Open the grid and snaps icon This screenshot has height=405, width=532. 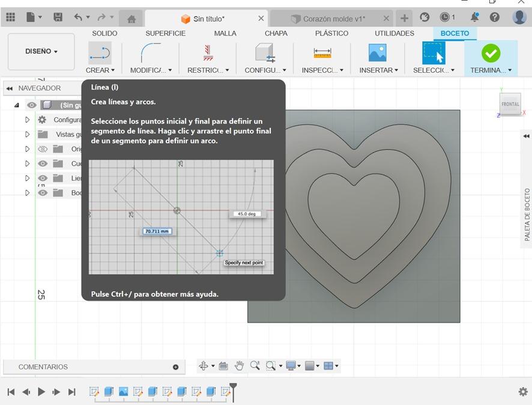(x=309, y=365)
